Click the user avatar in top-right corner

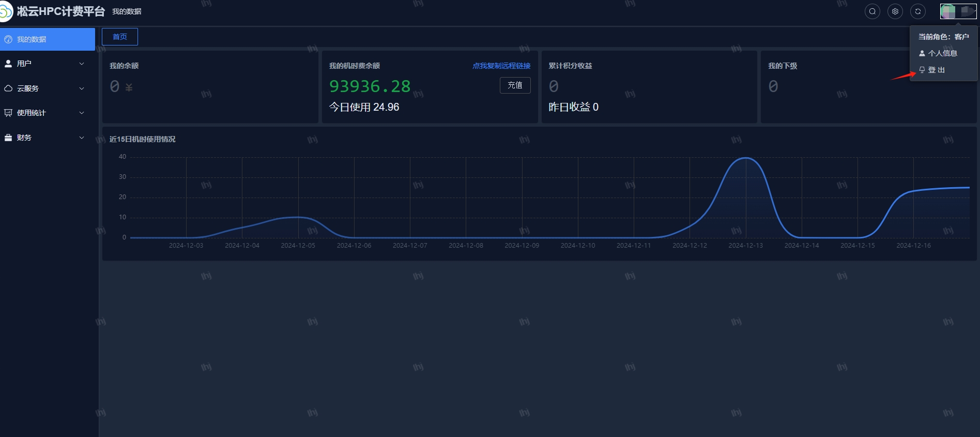[948, 11]
